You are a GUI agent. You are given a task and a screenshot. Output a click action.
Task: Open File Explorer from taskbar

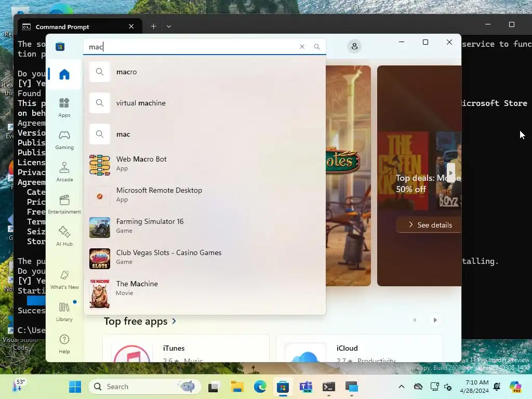(237, 387)
